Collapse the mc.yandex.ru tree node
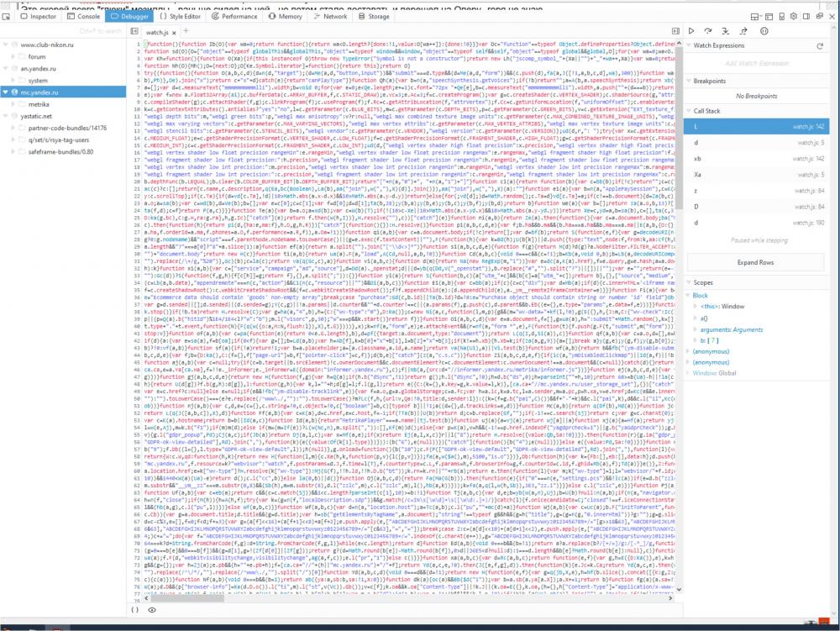Viewport: 840px width, 631px height. click(6, 92)
